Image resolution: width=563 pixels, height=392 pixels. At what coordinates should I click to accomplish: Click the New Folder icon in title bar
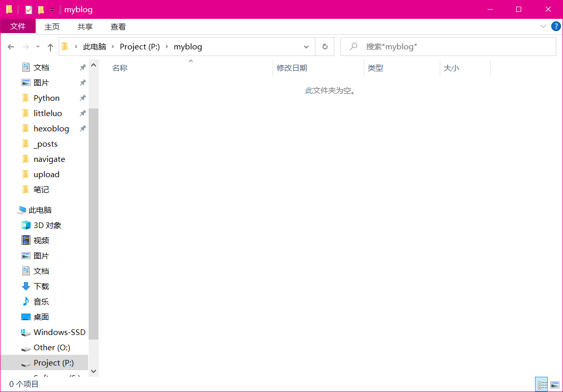point(41,10)
